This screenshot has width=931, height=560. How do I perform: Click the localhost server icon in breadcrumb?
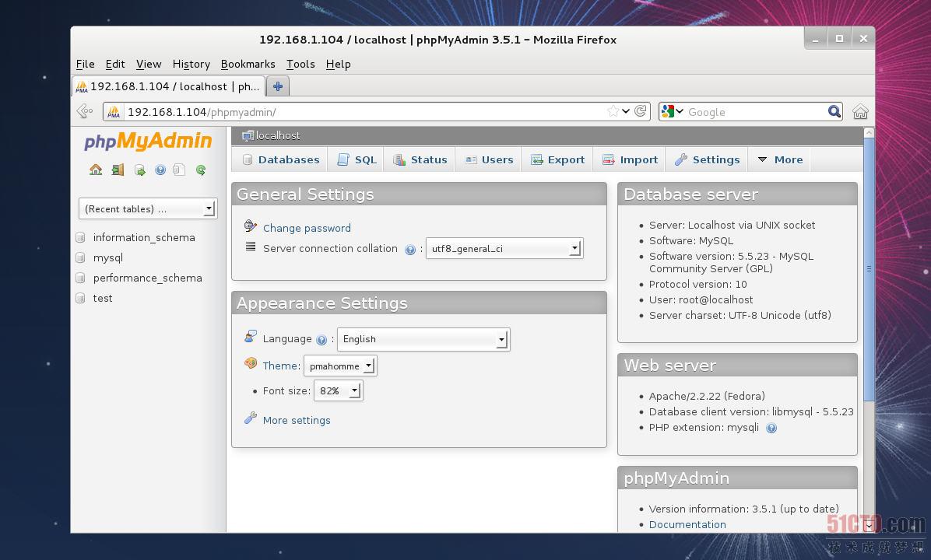pyautogui.click(x=248, y=136)
